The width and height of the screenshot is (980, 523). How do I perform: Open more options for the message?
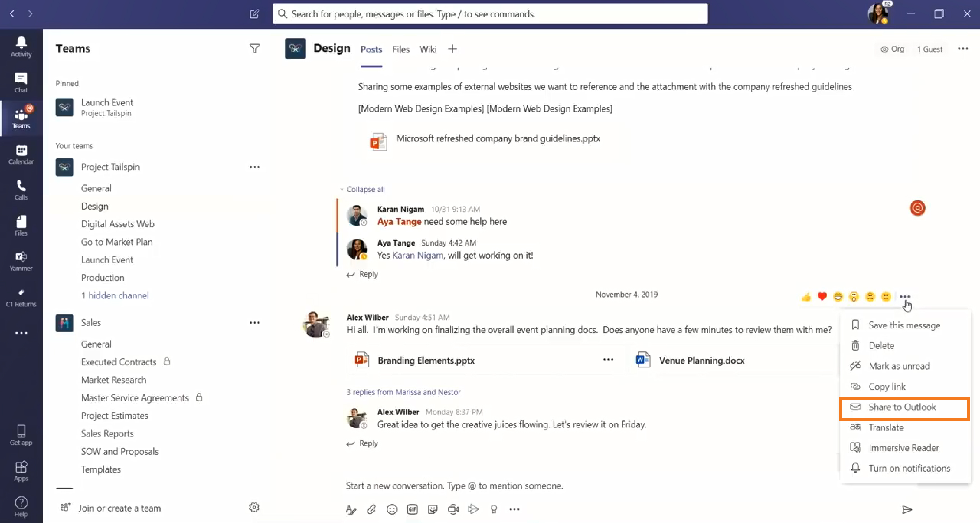coord(905,297)
